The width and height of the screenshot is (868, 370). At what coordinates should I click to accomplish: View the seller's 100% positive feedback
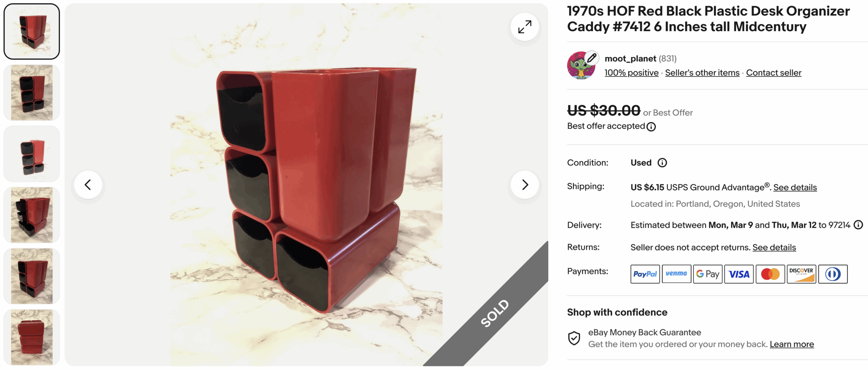631,73
